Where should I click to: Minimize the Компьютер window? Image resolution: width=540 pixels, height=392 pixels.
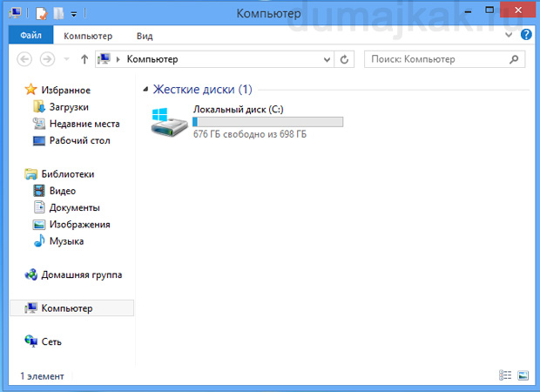pos(468,11)
